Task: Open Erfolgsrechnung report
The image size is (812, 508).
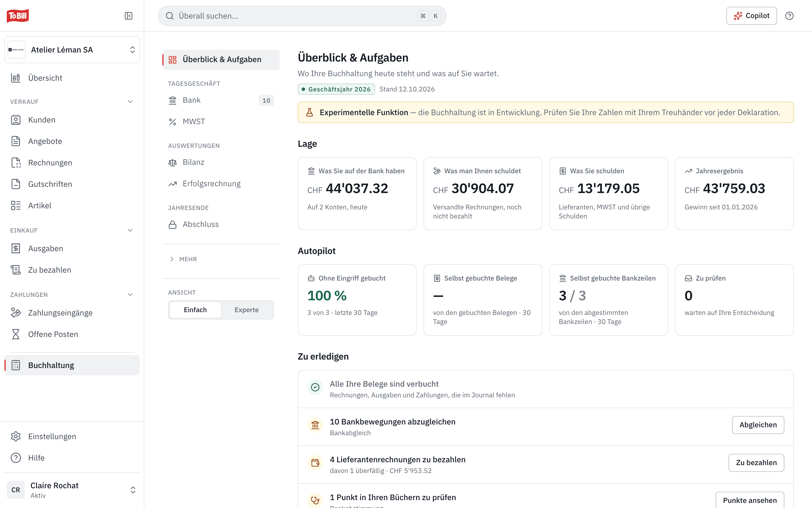Action: click(x=221, y=184)
